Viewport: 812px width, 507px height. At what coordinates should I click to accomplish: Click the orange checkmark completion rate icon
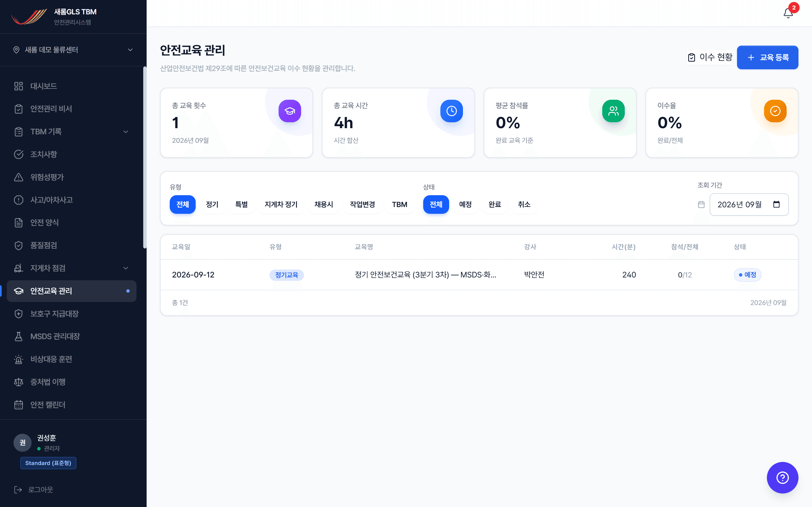coord(775,111)
